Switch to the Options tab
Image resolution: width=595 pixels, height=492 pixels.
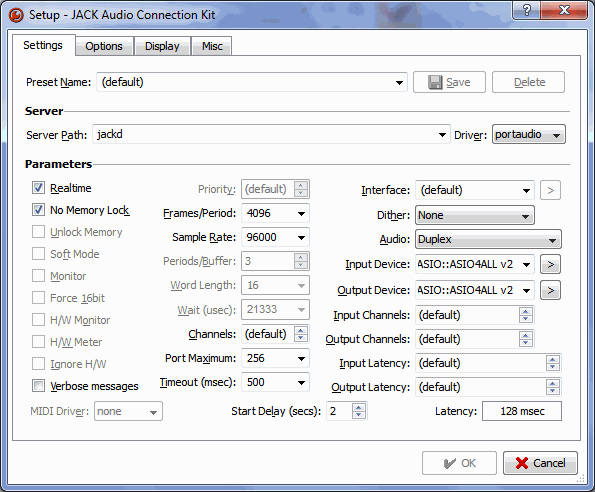(104, 46)
